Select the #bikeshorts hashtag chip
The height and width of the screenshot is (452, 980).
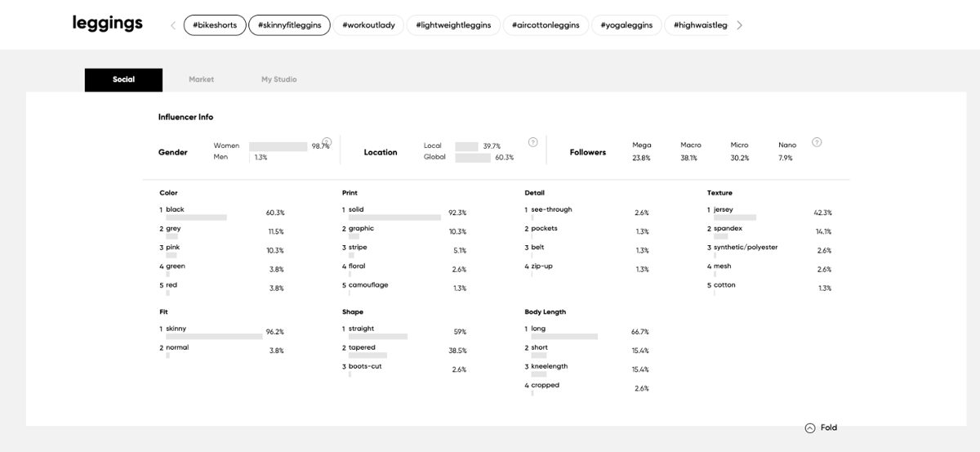tap(215, 25)
